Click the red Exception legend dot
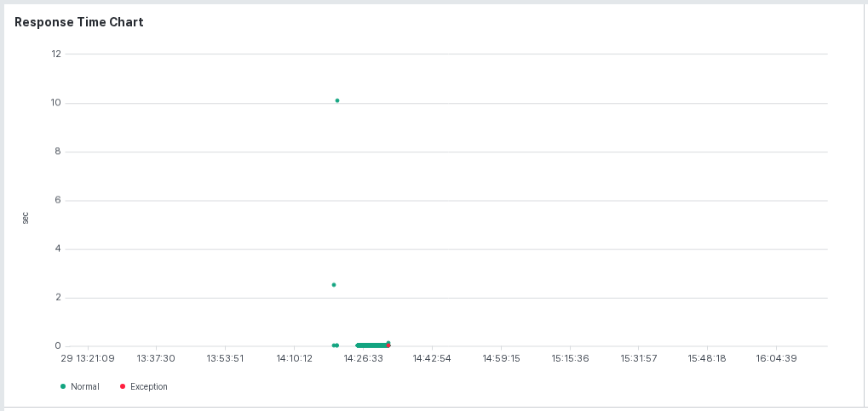This screenshot has height=411, width=868. coord(123,386)
